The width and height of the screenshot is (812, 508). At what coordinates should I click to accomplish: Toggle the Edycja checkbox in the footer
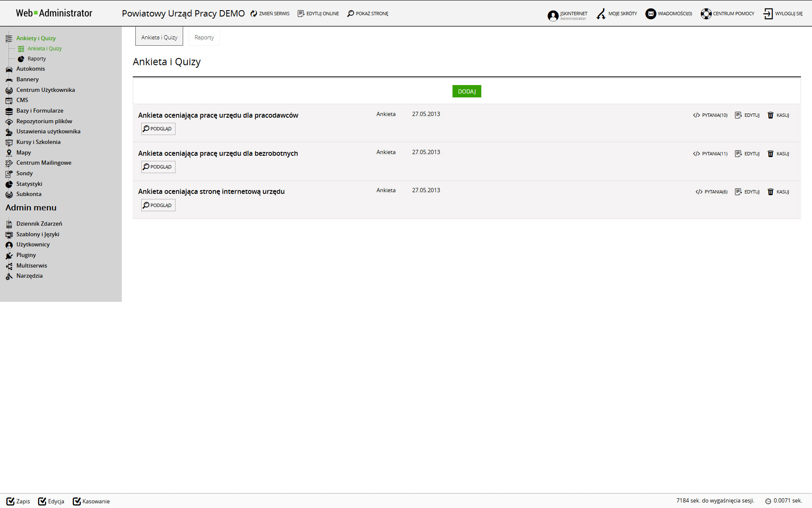click(42, 501)
